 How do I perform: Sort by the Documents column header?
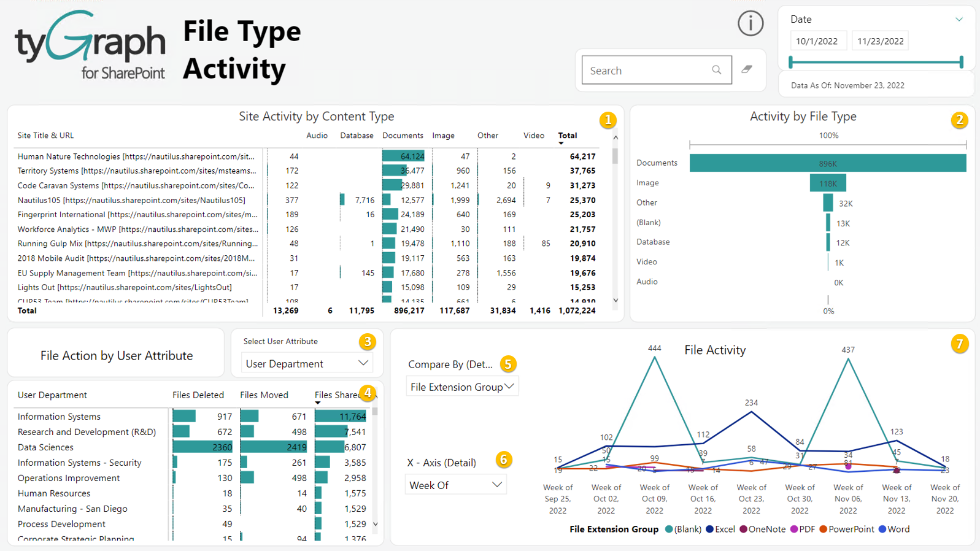click(403, 136)
